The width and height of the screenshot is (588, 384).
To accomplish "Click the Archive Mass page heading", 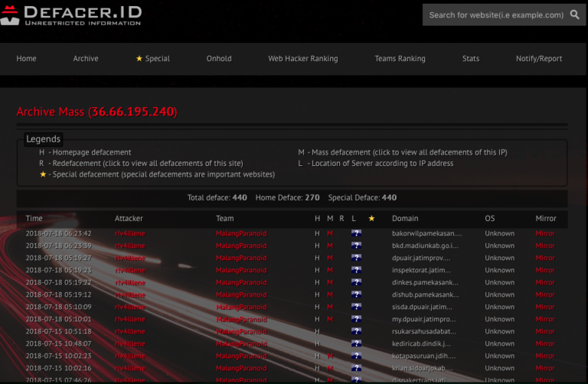I will tap(96, 112).
